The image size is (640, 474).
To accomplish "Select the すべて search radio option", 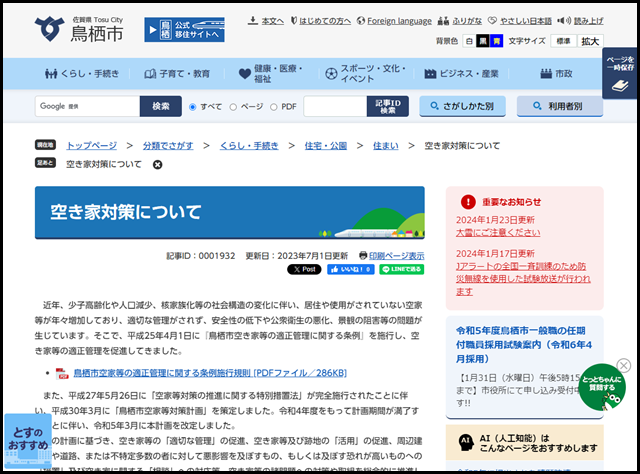I will pyautogui.click(x=194, y=106).
